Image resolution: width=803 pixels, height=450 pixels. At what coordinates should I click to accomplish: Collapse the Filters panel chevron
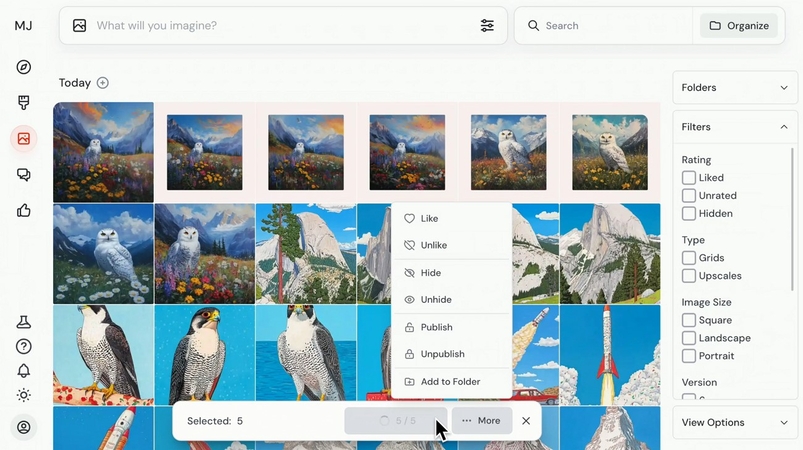784,126
